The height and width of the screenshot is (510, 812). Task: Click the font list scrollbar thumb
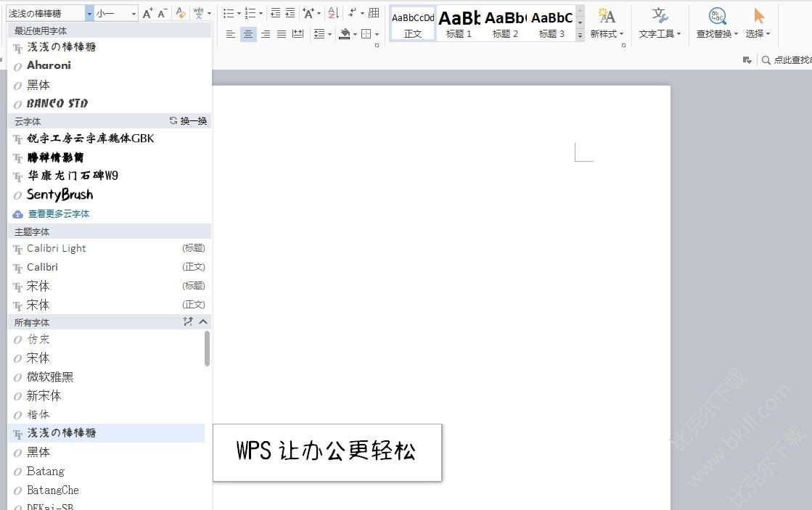tap(207, 348)
